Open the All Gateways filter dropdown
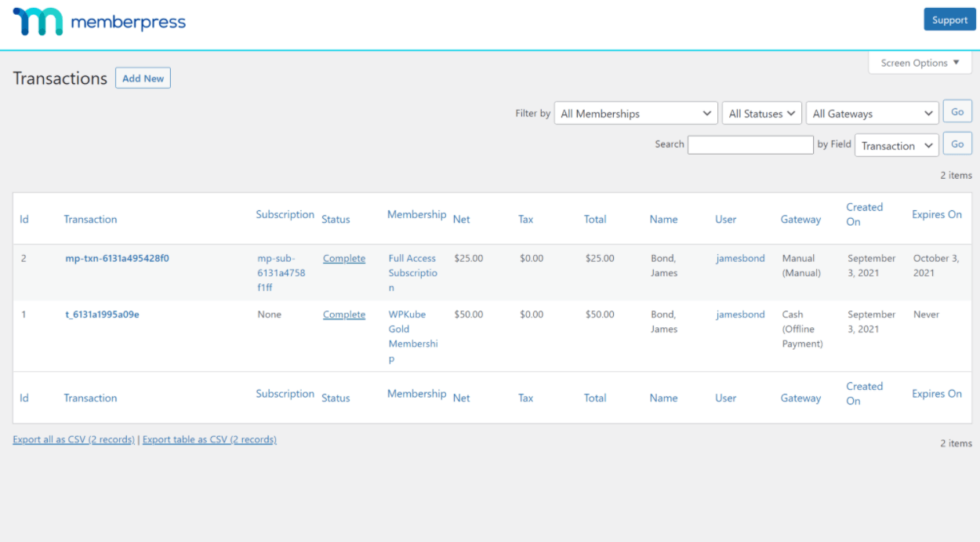Screen dimensions: 980x542 (872, 114)
